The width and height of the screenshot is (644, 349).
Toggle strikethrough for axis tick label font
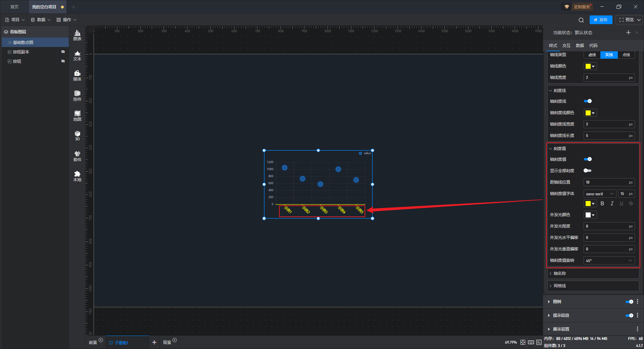coord(631,203)
